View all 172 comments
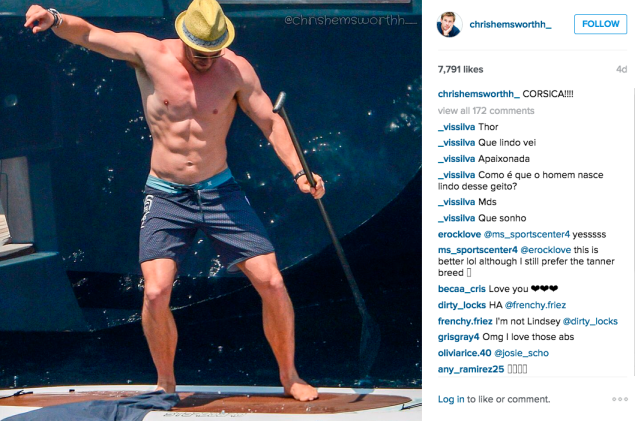Viewport: 635px width, 421px height. [x=486, y=111]
